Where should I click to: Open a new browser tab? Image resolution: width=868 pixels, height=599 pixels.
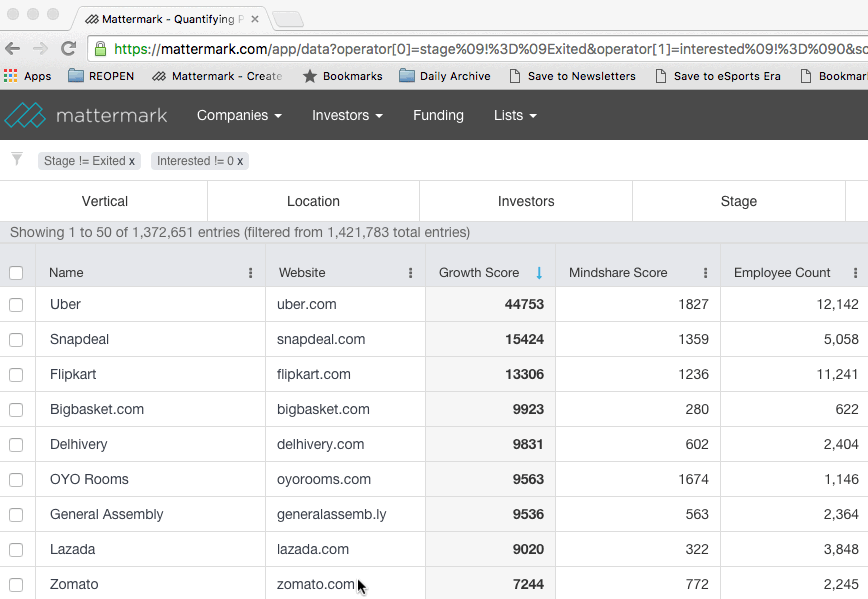tap(288, 19)
